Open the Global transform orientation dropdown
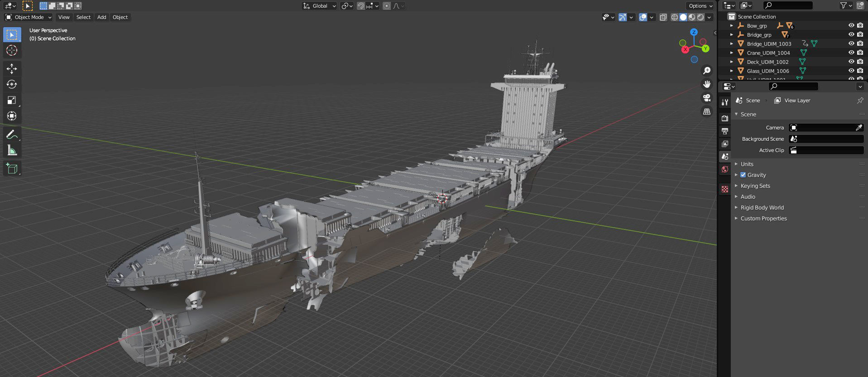This screenshot has height=377, width=868. pos(320,6)
